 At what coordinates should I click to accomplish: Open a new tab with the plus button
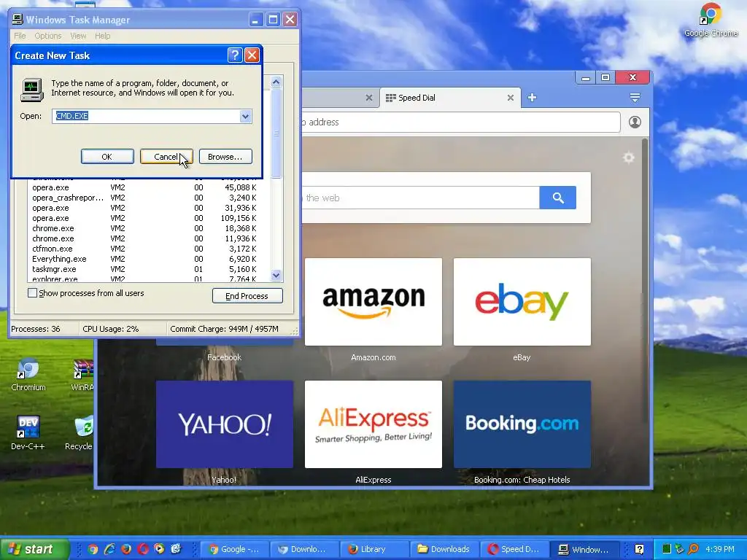(532, 98)
